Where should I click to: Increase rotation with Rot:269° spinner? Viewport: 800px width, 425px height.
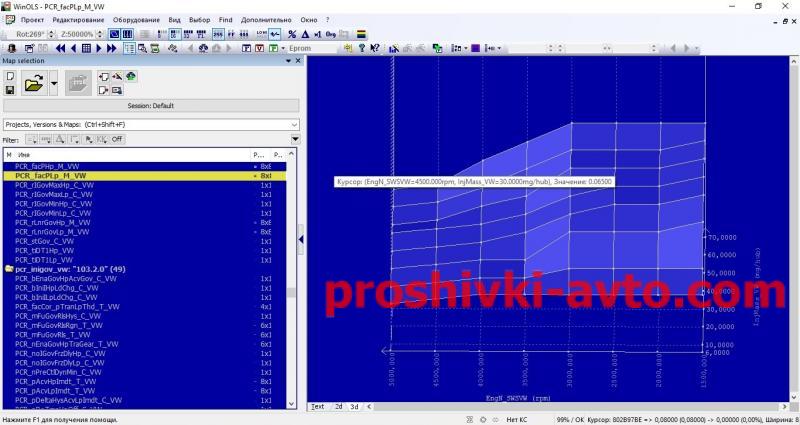[52, 32]
